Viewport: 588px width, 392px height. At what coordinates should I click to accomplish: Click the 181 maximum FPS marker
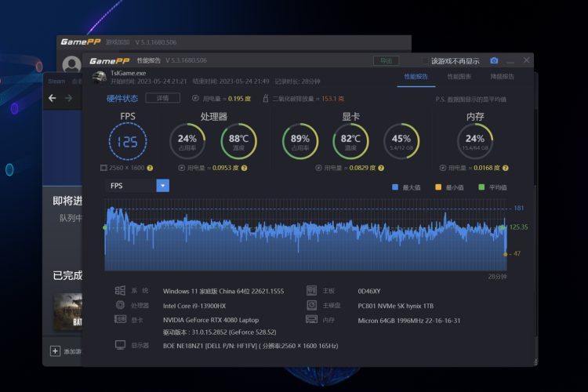[519, 208]
